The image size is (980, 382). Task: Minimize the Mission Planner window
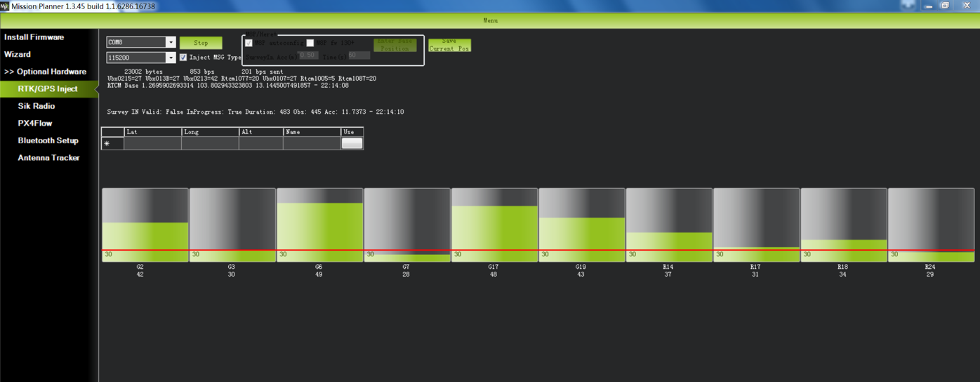coord(929,6)
